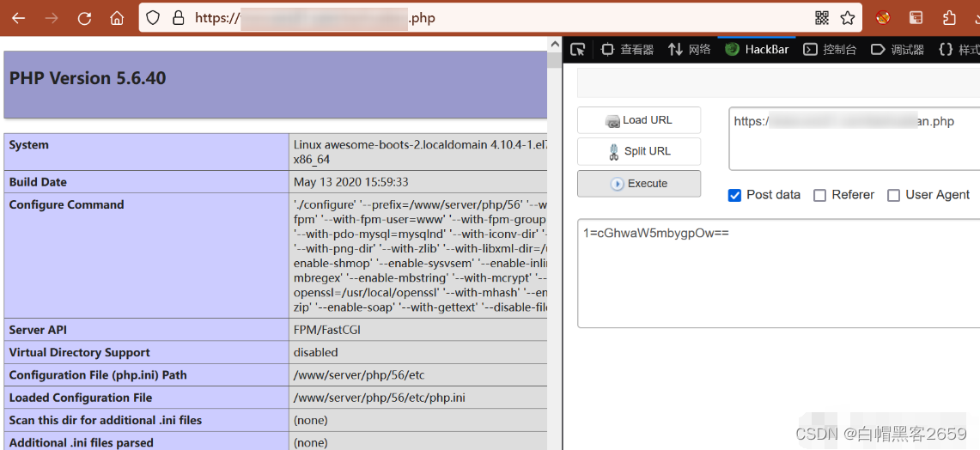980x450 pixels.
Task: Open the browser home page icon
Action: 117,18
